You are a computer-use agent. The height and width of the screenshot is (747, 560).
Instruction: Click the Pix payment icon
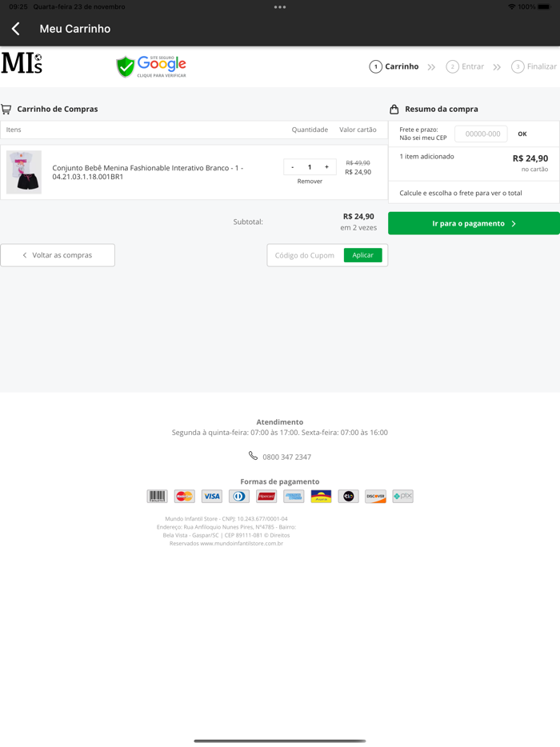click(402, 497)
